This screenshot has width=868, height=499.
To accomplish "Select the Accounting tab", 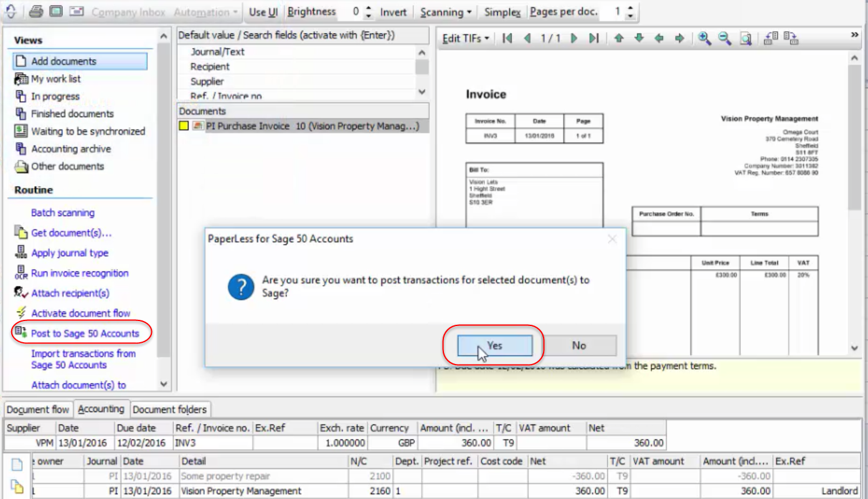I will click(101, 409).
